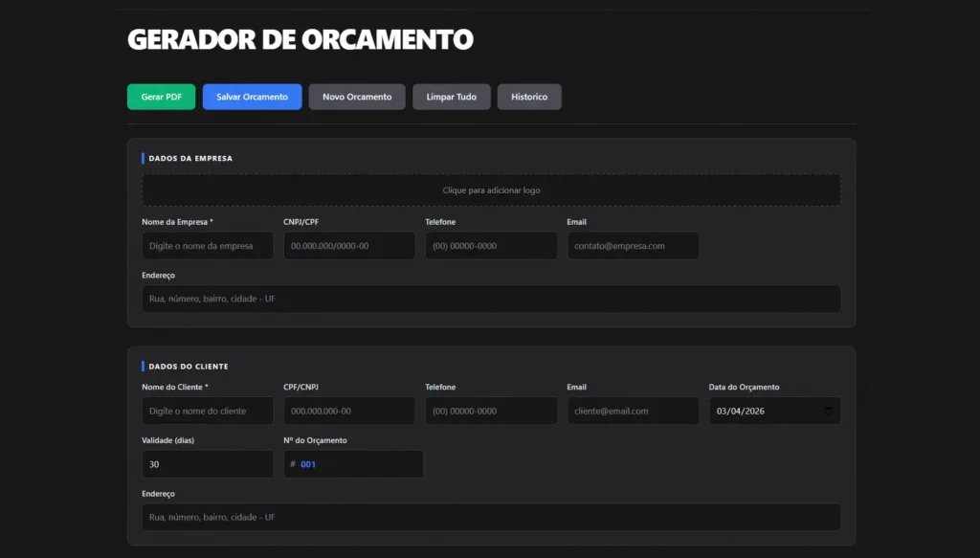The image size is (980, 558).
Task: Click the company Endereço field
Action: pos(491,299)
